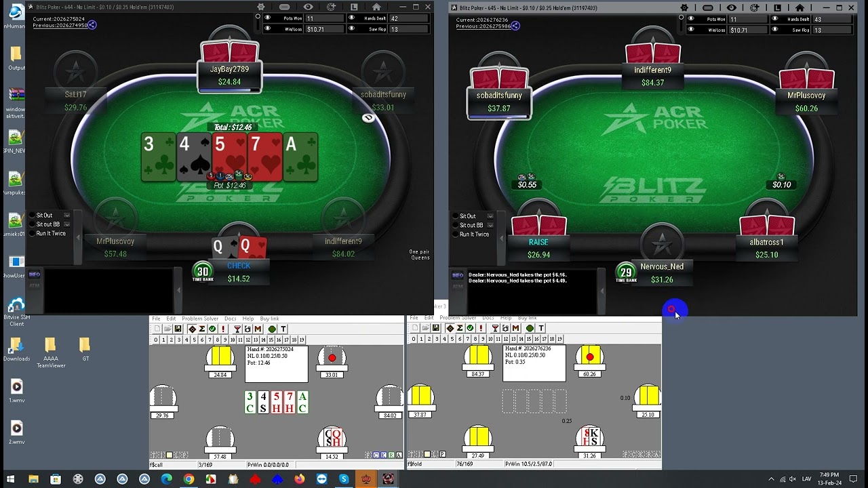Expand Sit out BB dropdown arrow in table 644
The width and height of the screenshot is (868, 488).
66,224
